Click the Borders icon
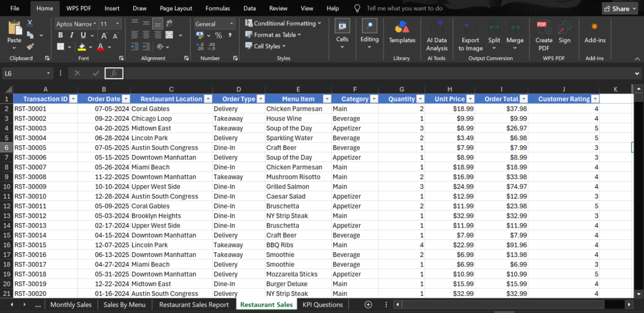 pyautogui.click(x=60, y=47)
